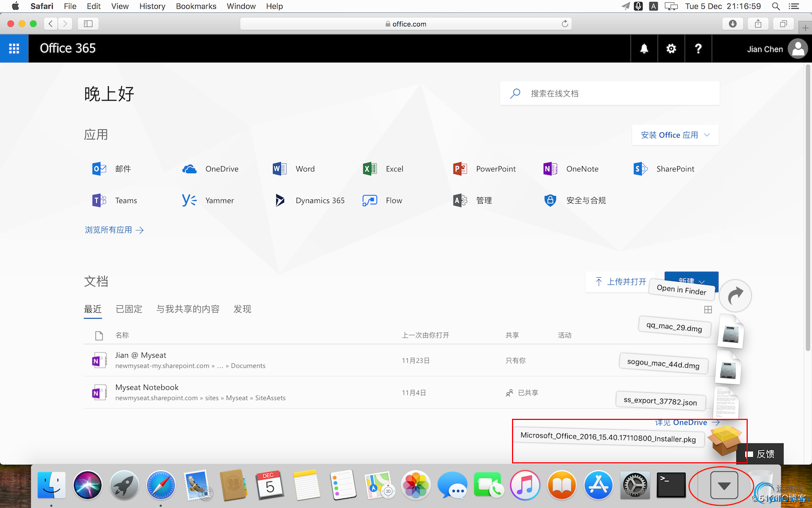Screen dimensions: 812x508
Task: Open the Edit menu
Action: pos(94,6)
